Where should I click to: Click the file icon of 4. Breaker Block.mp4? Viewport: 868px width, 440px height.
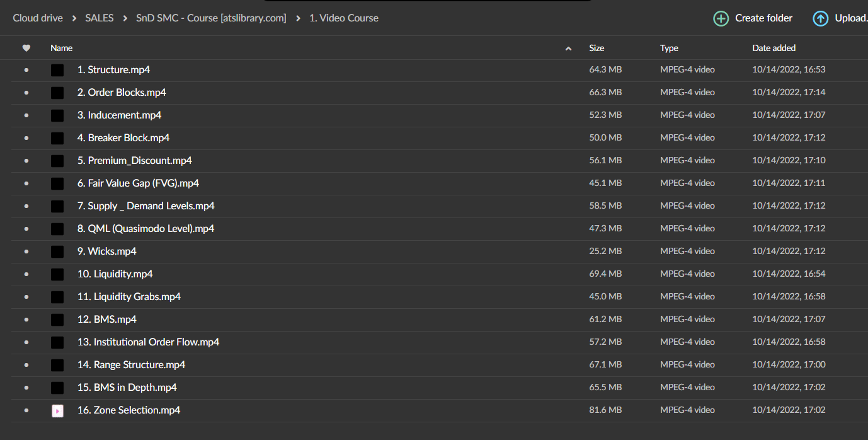(x=57, y=138)
